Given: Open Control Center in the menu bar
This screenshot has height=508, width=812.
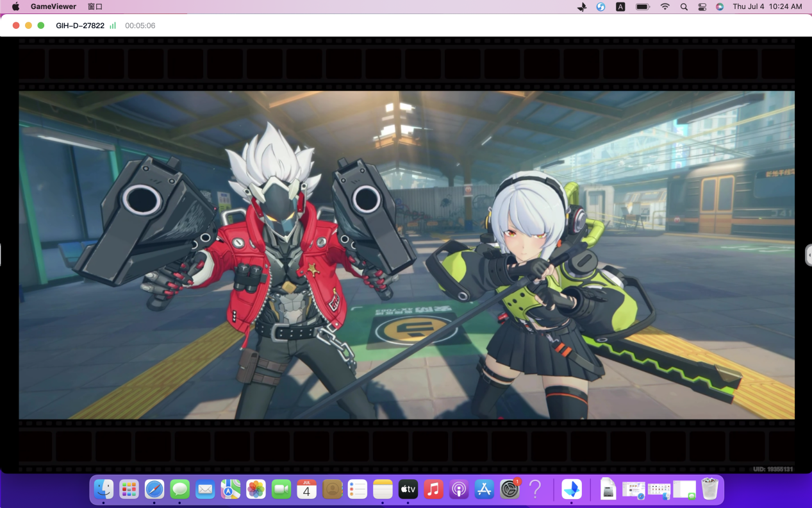Looking at the screenshot, I should 702,6.
